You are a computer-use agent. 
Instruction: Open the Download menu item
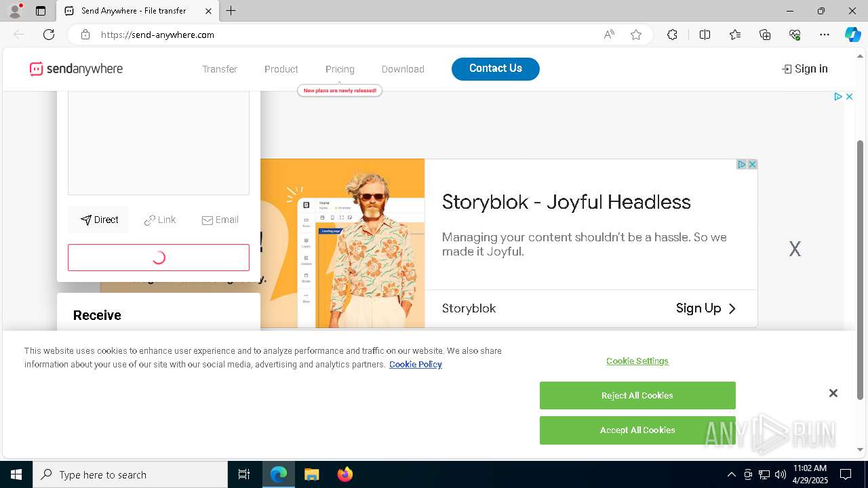pyautogui.click(x=403, y=69)
